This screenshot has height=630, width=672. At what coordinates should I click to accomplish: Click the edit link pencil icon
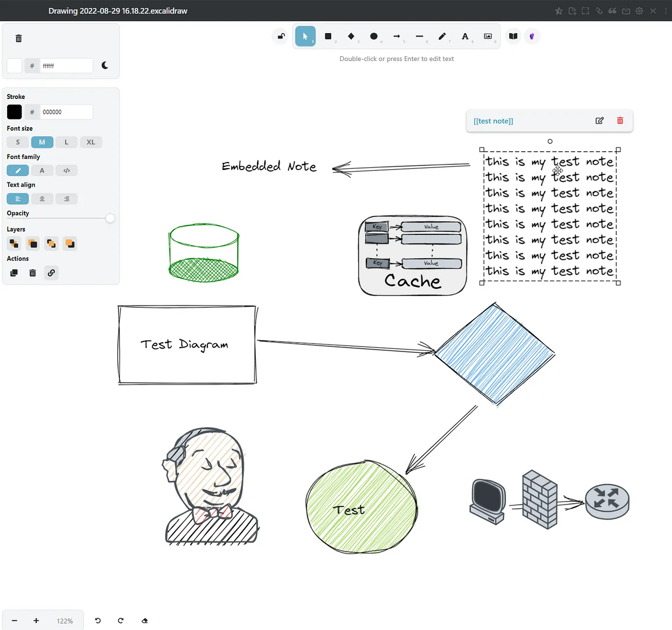click(x=600, y=121)
